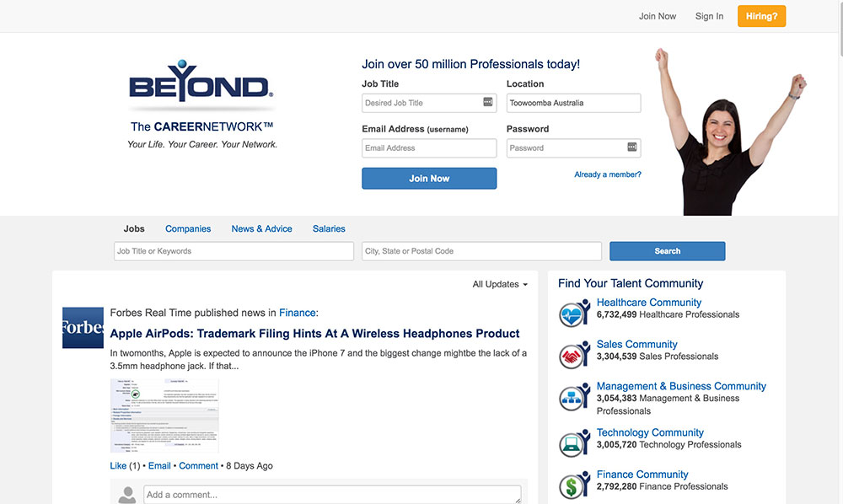
Task: Click the '3,005,720 Technology Professionals' text
Action: [668, 445]
